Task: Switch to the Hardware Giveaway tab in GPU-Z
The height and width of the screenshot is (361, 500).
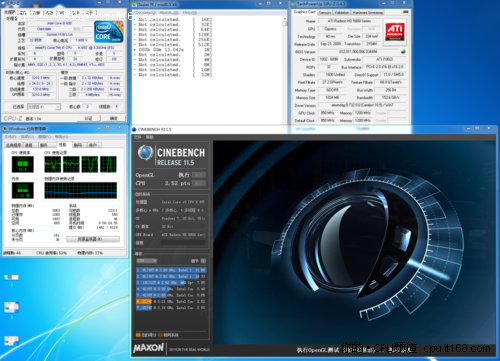Action: (368, 12)
